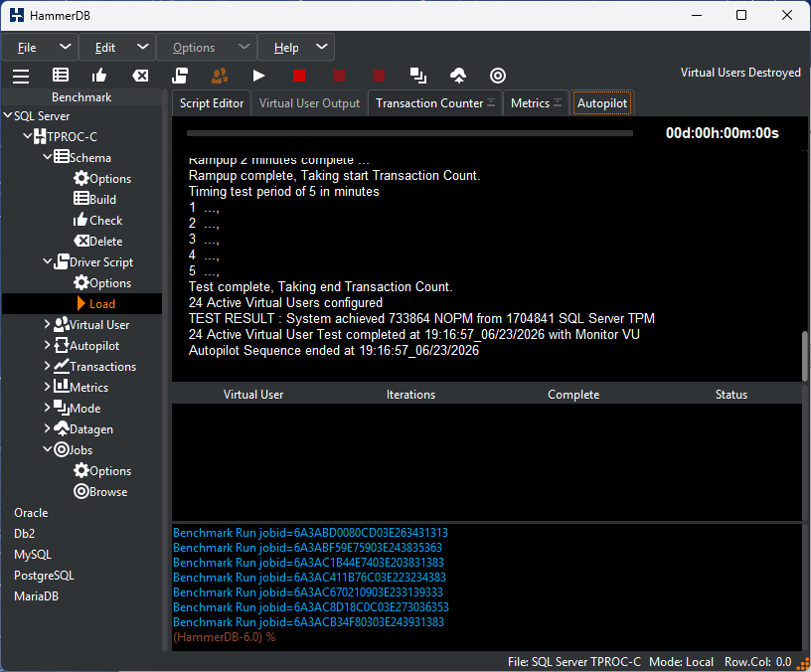Click the autopilot output vertical scrollbar
The width and height of the screenshot is (811, 672).
point(805,356)
